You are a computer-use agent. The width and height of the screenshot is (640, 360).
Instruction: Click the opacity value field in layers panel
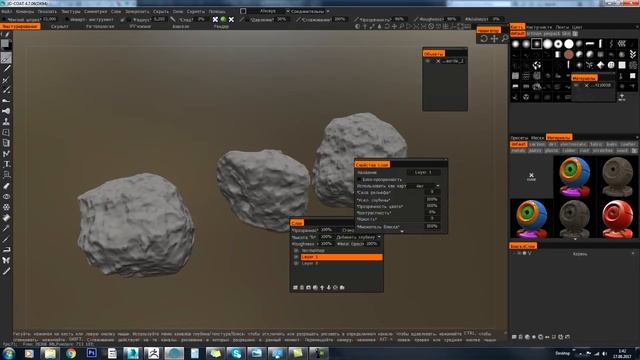[326, 230]
